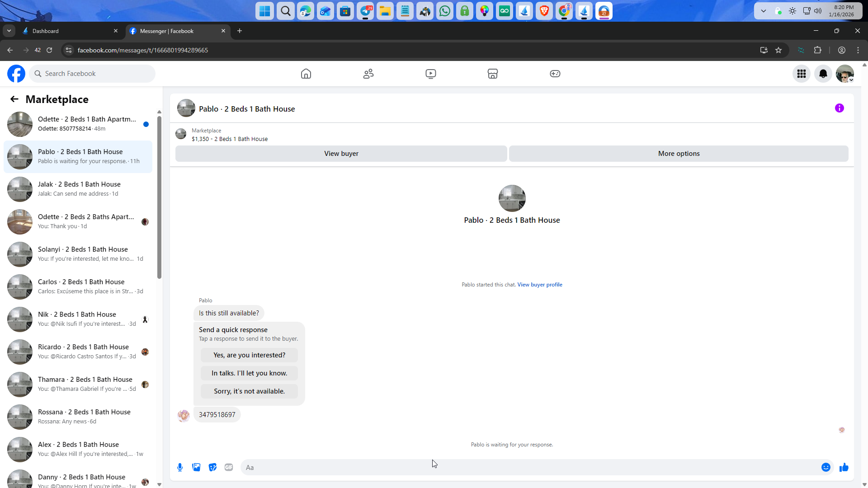Open the emoji picker in message box
The image size is (868, 488).
point(826,467)
